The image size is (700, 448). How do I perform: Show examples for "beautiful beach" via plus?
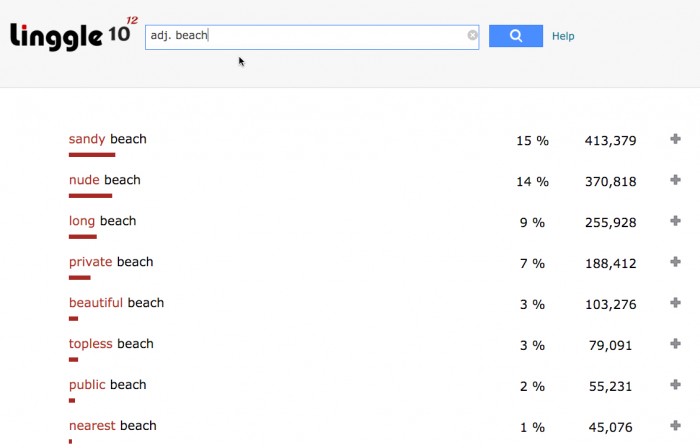tap(676, 303)
